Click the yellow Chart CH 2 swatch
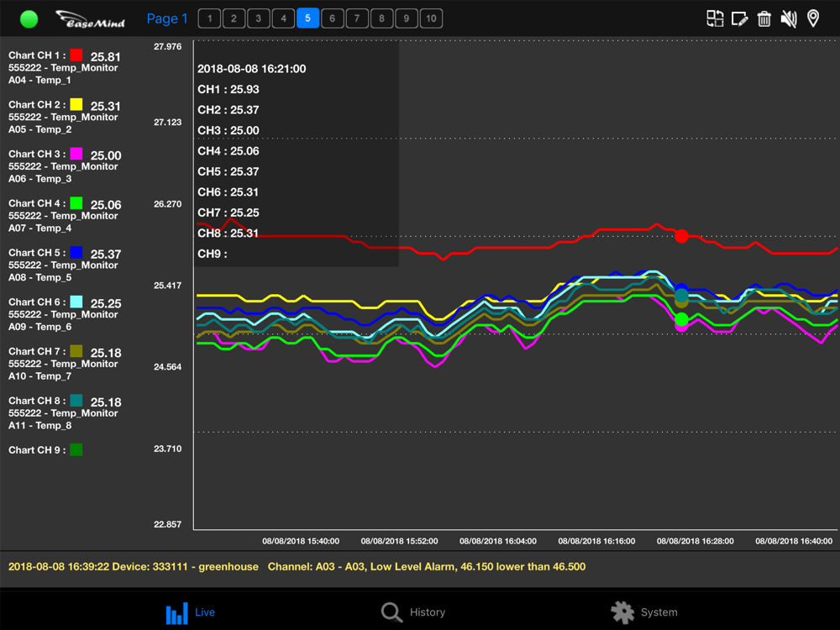The height and width of the screenshot is (630, 840). (76, 104)
